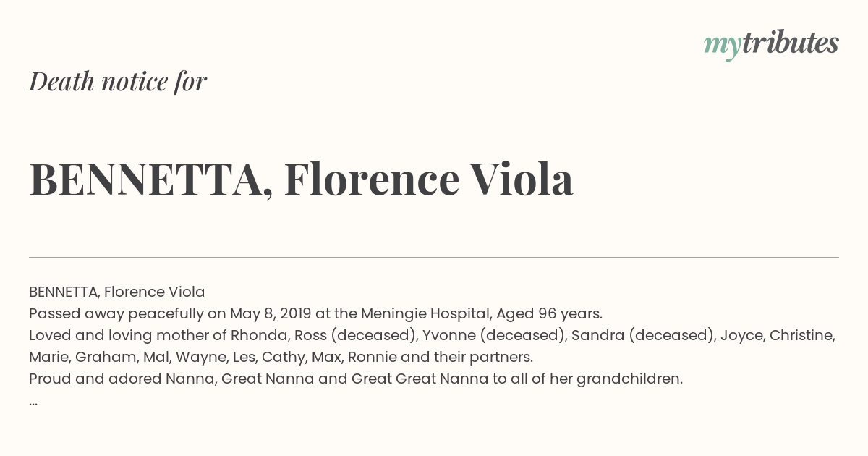The width and height of the screenshot is (868, 456).
Task: Select the 'Passed away peacefully on May 8, 2019' line
Action: [315, 313]
